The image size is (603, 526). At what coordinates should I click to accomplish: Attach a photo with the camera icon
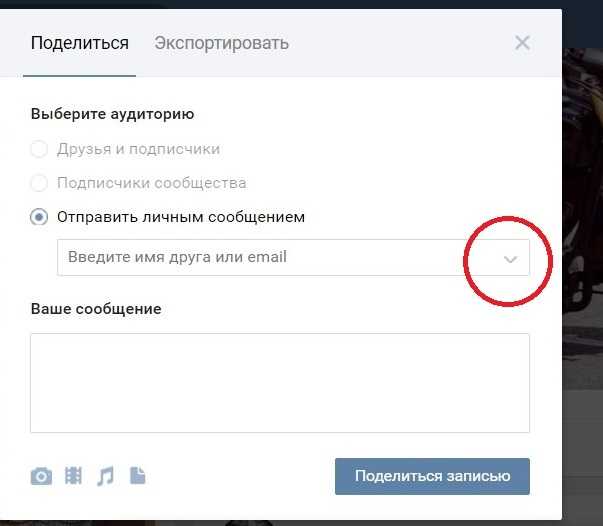[x=41, y=476]
